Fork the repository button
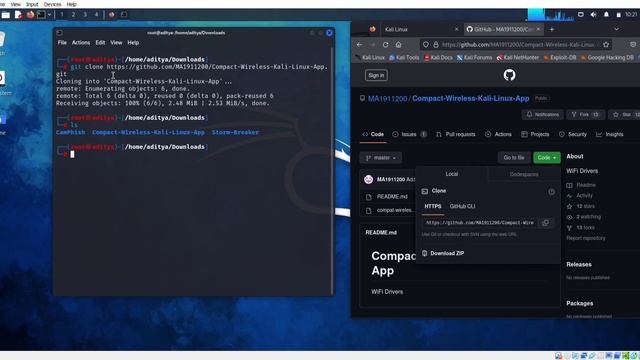This screenshot has height=360, width=640. pyautogui.click(x=585, y=115)
